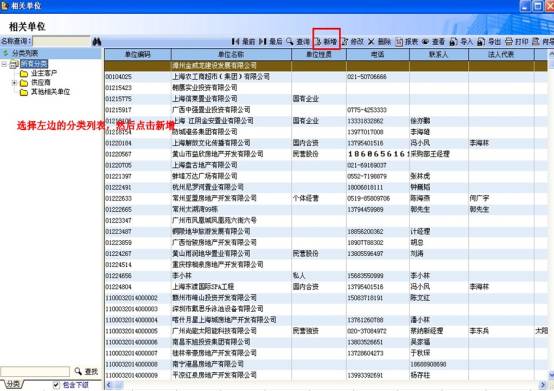Image resolution: width=554 pixels, height=391 pixels.
Task: Select the 所有分类 tree item
Action: (x=34, y=64)
